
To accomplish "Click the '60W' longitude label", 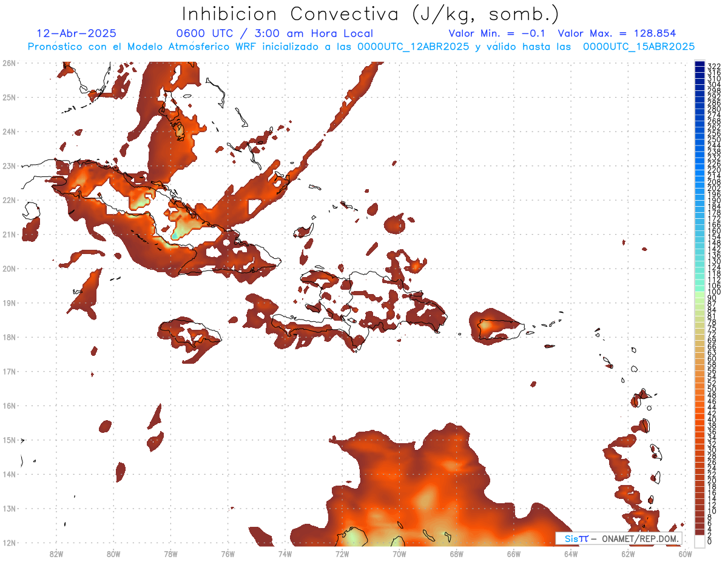I will click(x=686, y=554).
